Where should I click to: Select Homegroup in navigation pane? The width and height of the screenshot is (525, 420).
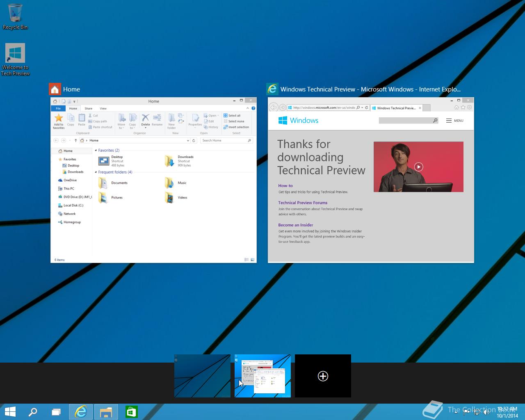tap(69, 222)
